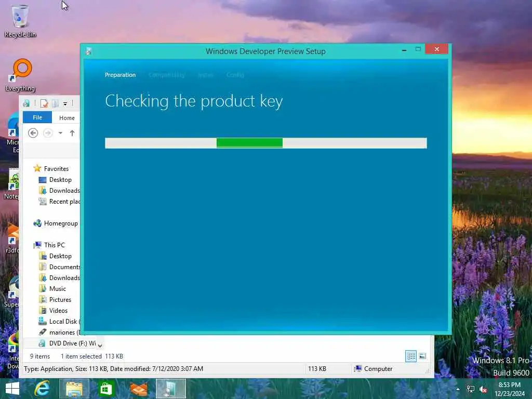Select Music folder under This PC
Viewport: 532px width, 399px height.
coord(52,288)
